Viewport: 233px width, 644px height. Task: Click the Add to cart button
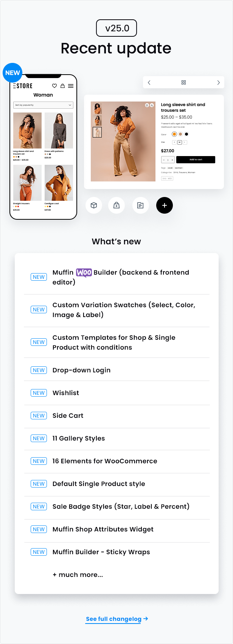tap(196, 159)
